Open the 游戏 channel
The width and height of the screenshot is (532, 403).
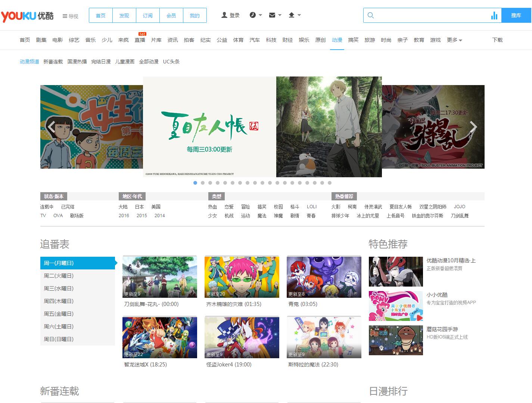[x=436, y=40]
